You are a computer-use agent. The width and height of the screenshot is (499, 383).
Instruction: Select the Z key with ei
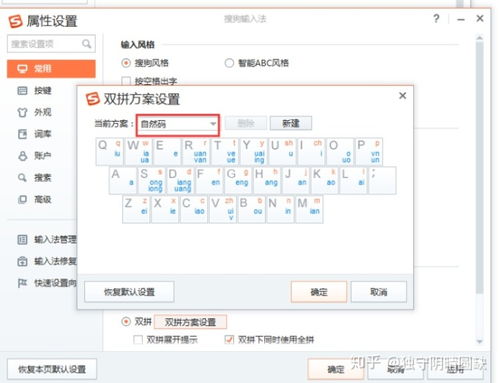[136, 209]
